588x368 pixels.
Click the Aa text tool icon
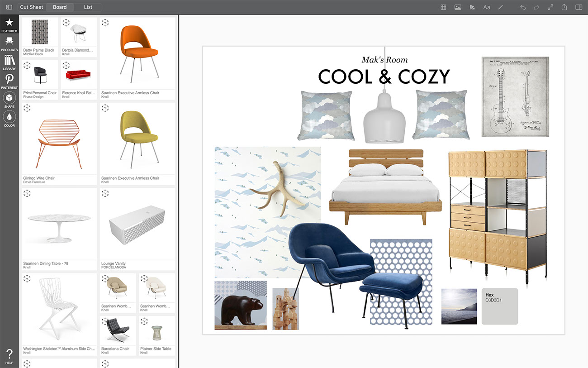pyautogui.click(x=487, y=7)
